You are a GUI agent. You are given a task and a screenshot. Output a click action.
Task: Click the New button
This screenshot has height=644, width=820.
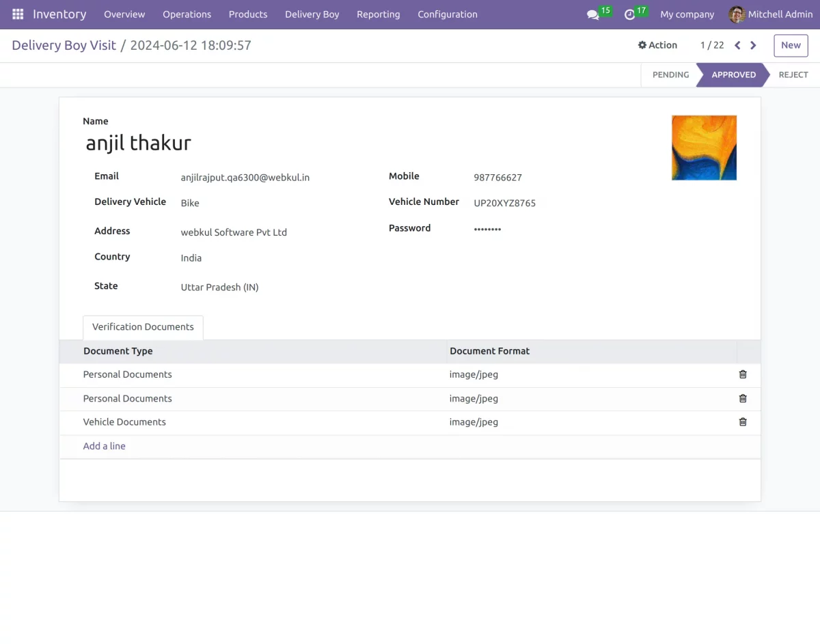coord(791,45)
